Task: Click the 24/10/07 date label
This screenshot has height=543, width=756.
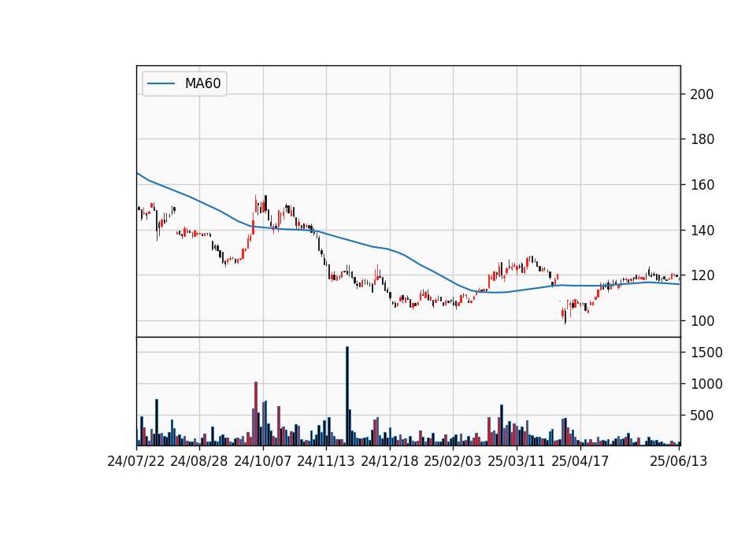Action: click(263, 461)
